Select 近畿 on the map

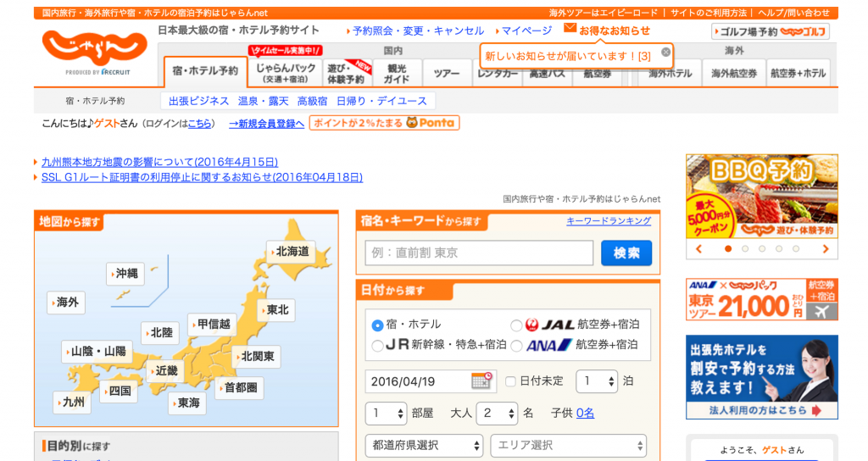click(x=164, y=371)
